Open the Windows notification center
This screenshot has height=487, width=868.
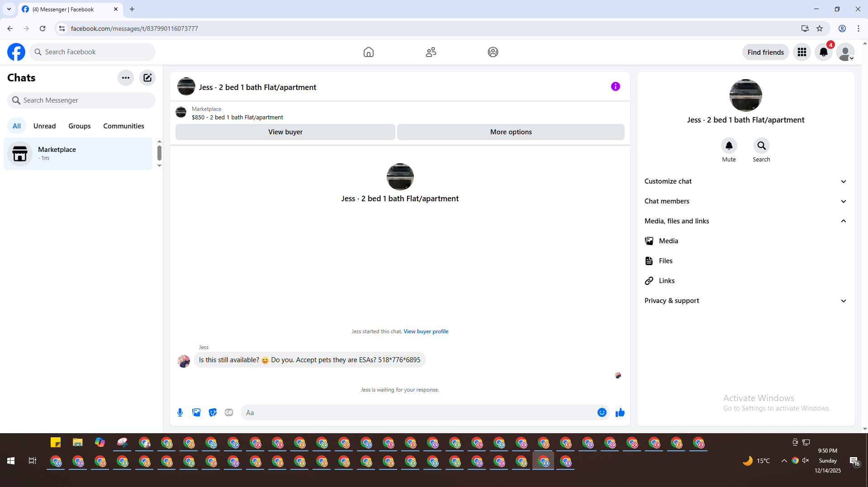pos(854,461)
